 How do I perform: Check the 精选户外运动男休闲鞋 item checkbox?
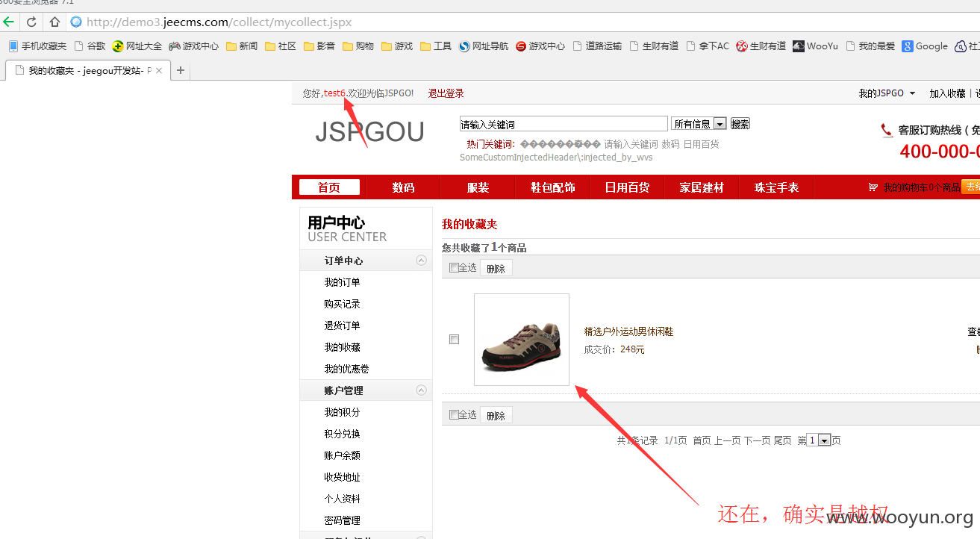tap(454, 340)
